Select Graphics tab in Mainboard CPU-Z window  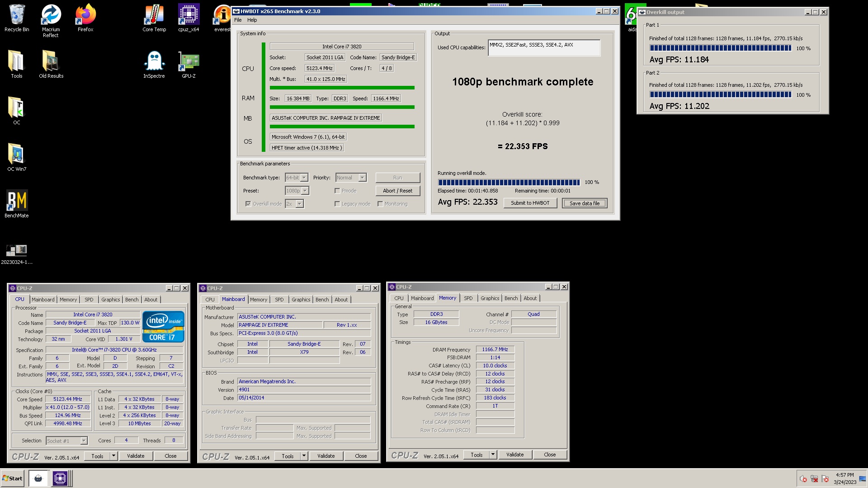301,300
